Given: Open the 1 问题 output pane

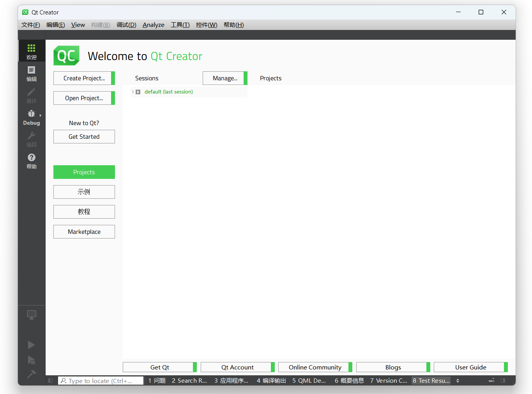Looking at the screenshot, I should pyautogui.click(x=157, y=381).
